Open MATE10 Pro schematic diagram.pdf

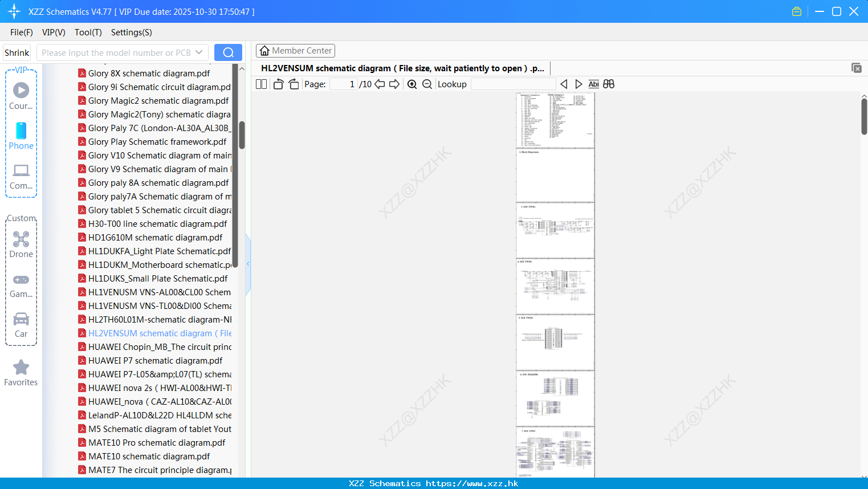click(x=152, y=442)
